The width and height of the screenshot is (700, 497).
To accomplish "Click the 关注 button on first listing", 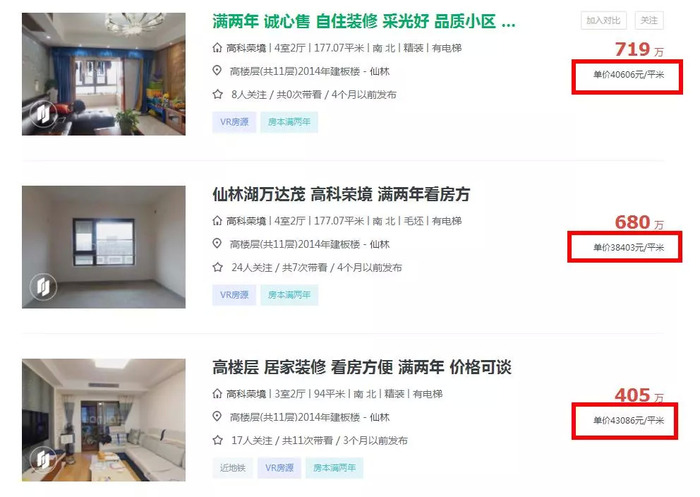I will [x=649, y=21].
